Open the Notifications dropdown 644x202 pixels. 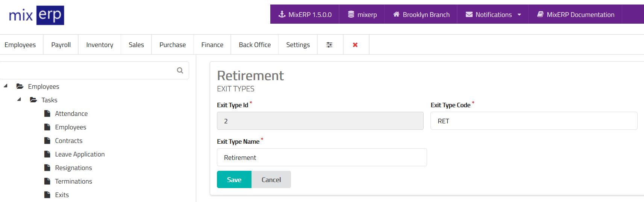click(493, 14)
